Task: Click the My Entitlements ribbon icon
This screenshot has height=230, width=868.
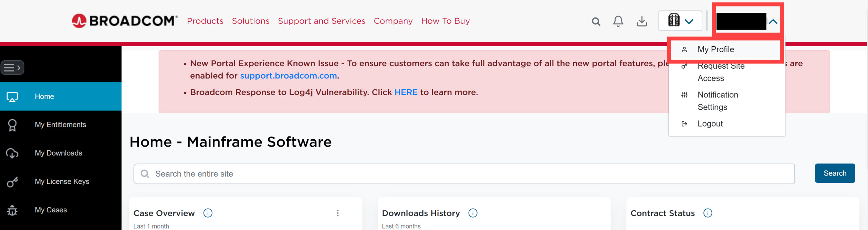Action: pyautogui.click(x=12, y=125)
